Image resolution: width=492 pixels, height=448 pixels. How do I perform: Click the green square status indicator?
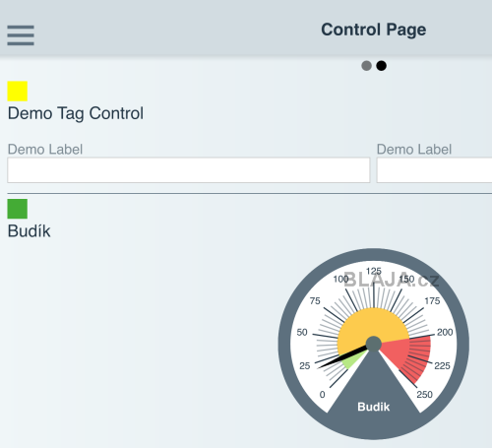pyautogui.click(x=18, y=209)
